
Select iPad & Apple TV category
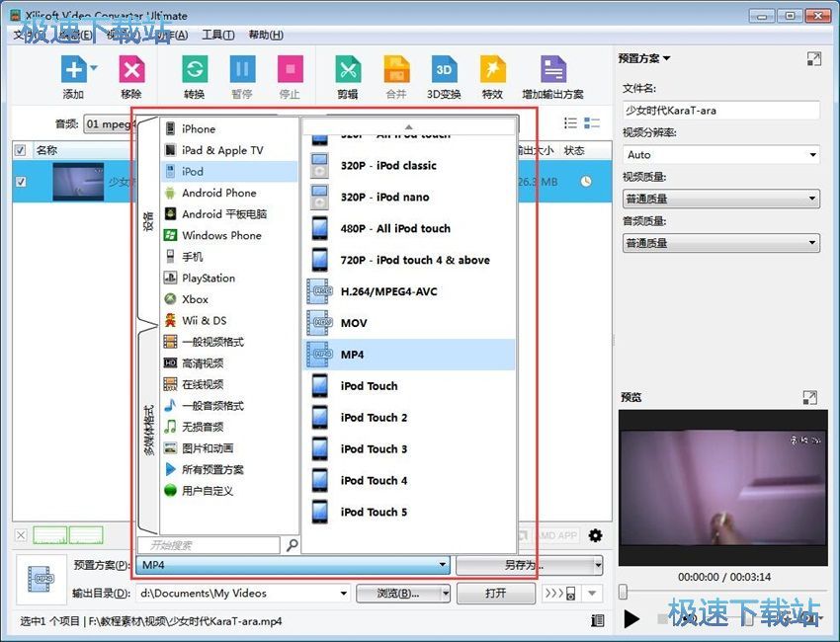[x=228, y=150]
